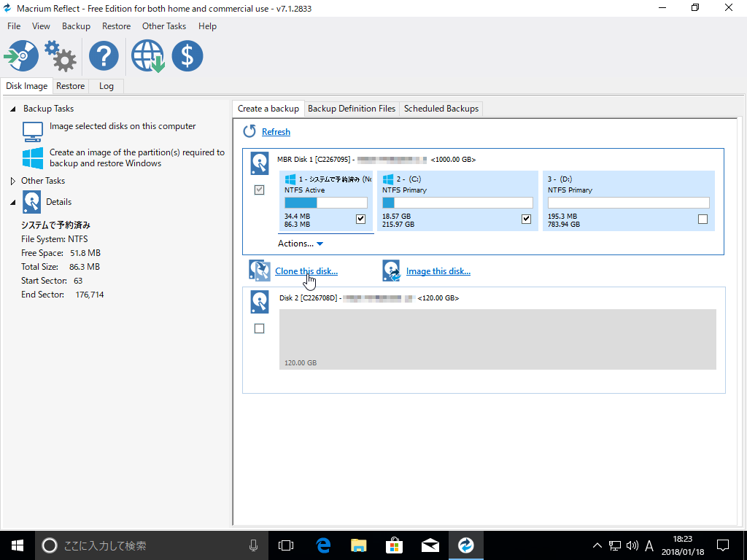This screenshot has height=560, width=747.
Task: Open the gears defaults settings toolbar icon
Action: 61,55
